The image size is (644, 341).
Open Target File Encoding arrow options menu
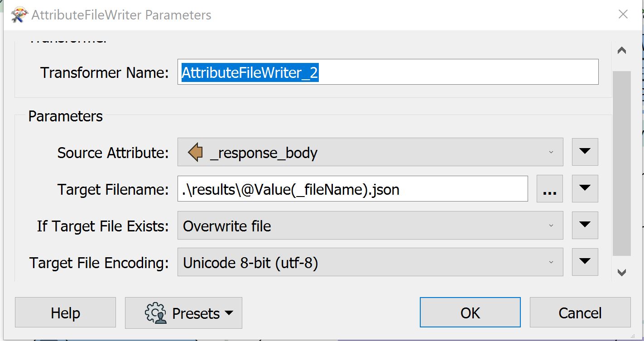585,262
